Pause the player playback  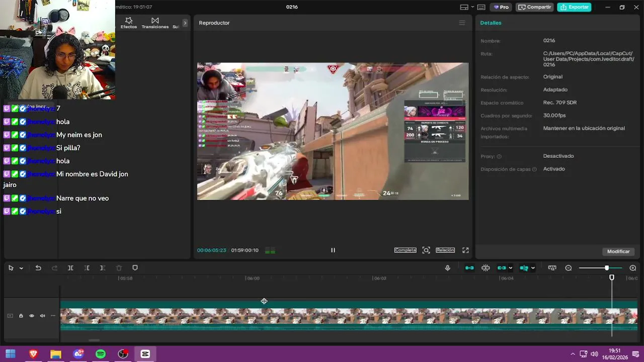(x=333, y=250)
